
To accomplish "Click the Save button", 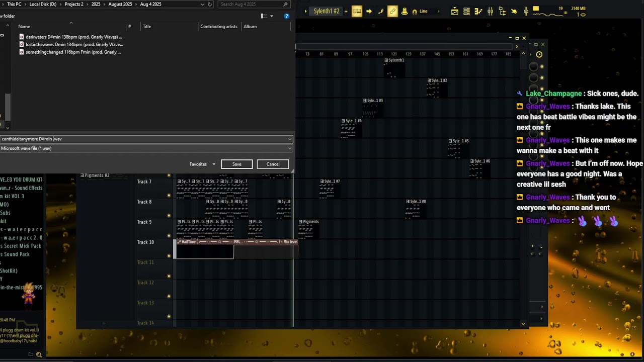I will pos(236,164).
